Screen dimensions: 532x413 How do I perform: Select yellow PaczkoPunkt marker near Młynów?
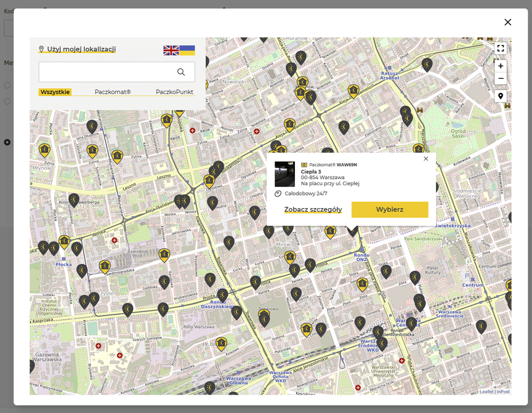44,150
